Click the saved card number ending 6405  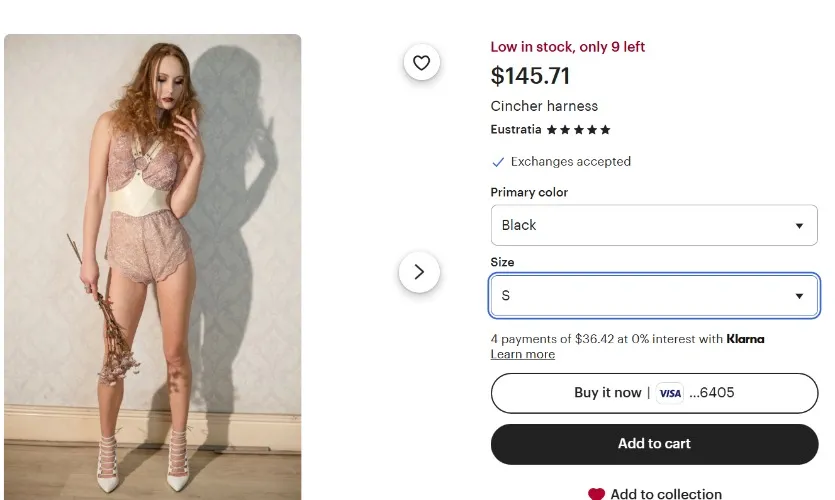coord(712,393)
